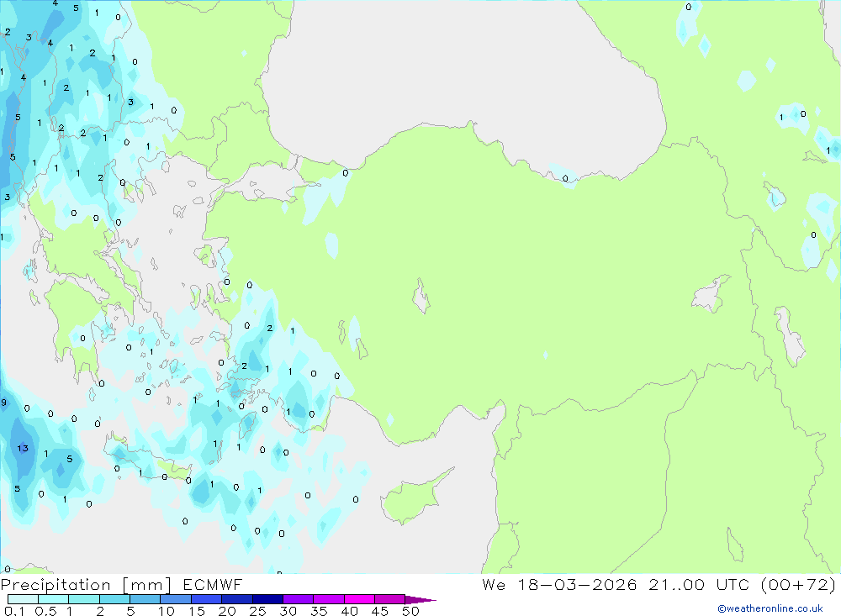Click the '21..00 UTC' time text
This screenshot has height=616, width=841.
pos(698,585)
